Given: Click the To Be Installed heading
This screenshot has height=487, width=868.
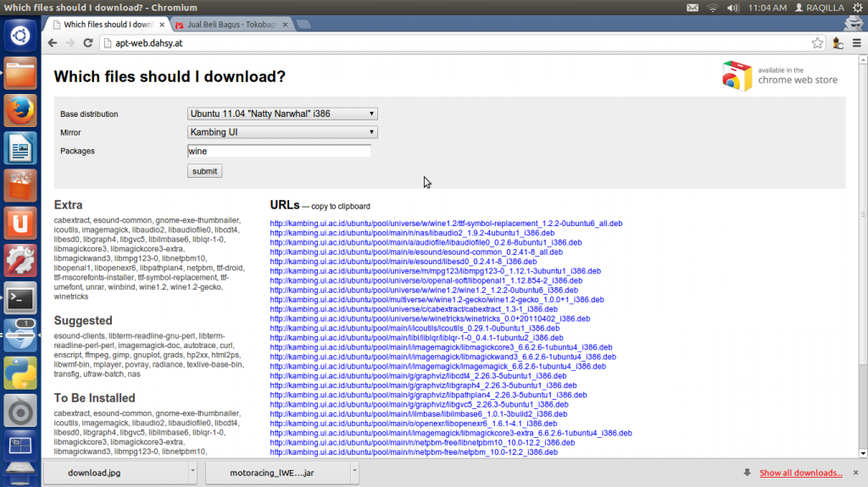Looking at the screenshot, I should pos(95,398).
